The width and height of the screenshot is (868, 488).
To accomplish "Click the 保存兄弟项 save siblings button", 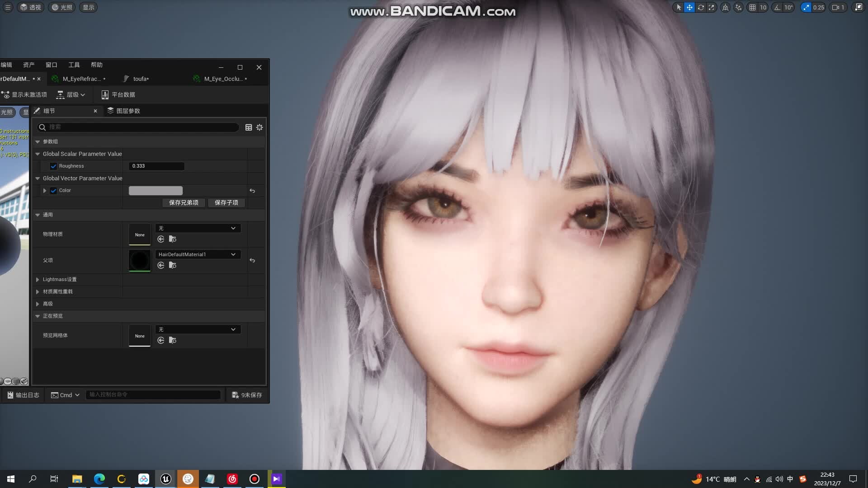I will pos(183,202).
